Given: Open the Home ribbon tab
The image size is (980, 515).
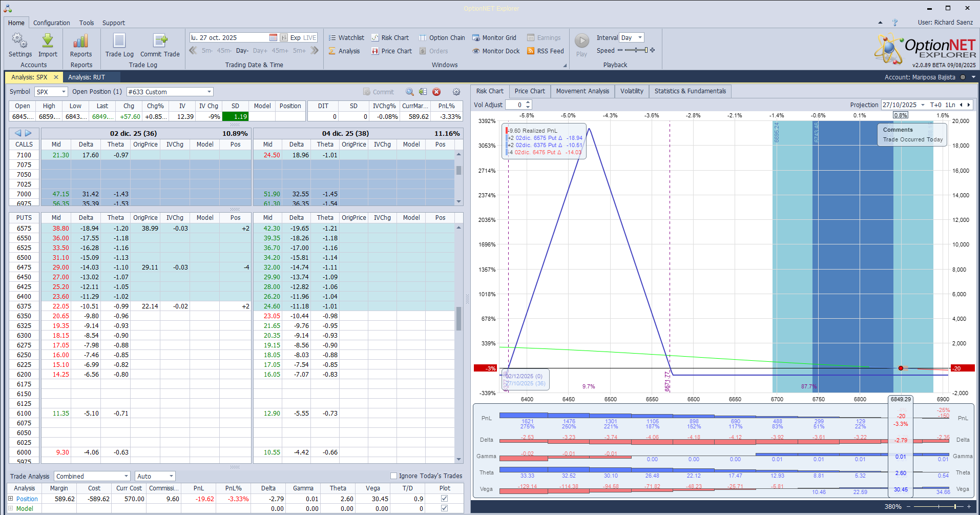Looking at the screenshot, I should click(x=16, y=23).
